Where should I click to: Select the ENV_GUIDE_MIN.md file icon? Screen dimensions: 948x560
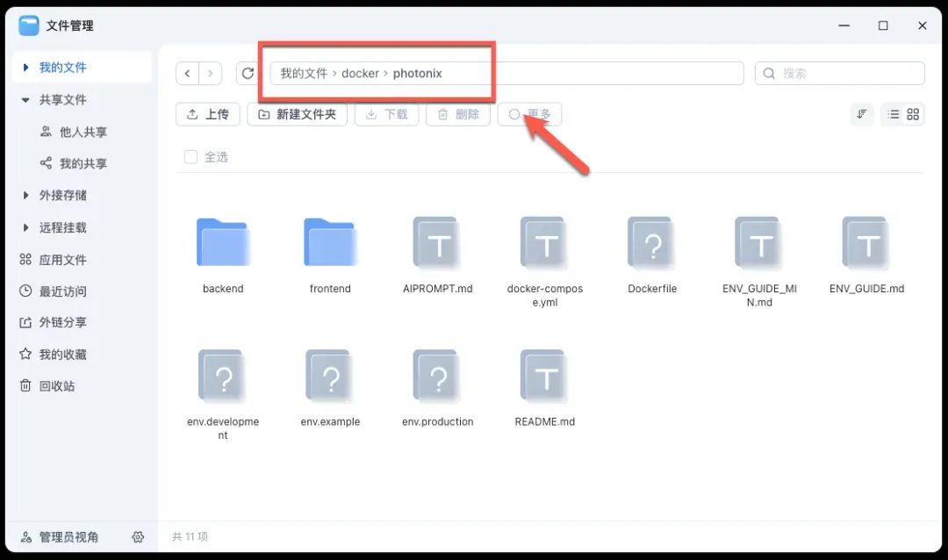tap(759, 242)
